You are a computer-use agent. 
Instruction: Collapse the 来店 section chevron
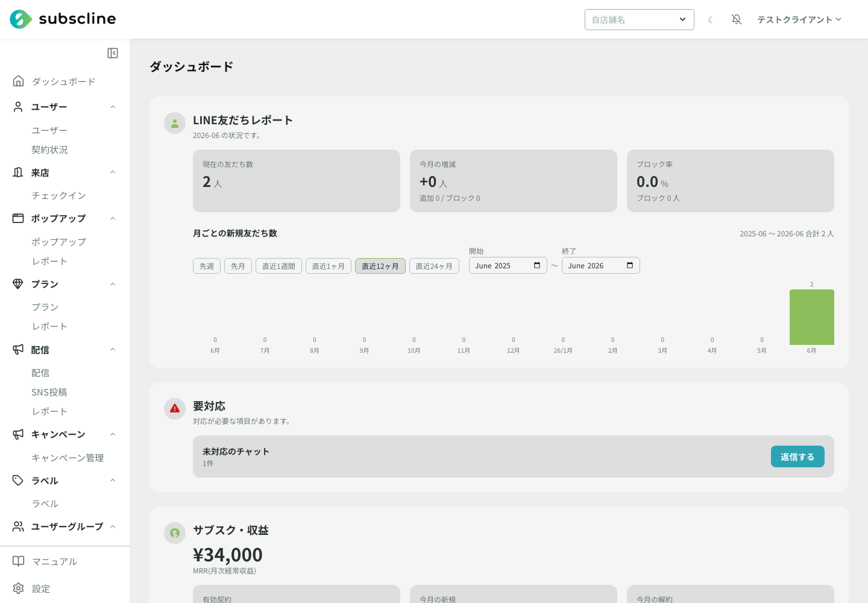tap(113, 172)
